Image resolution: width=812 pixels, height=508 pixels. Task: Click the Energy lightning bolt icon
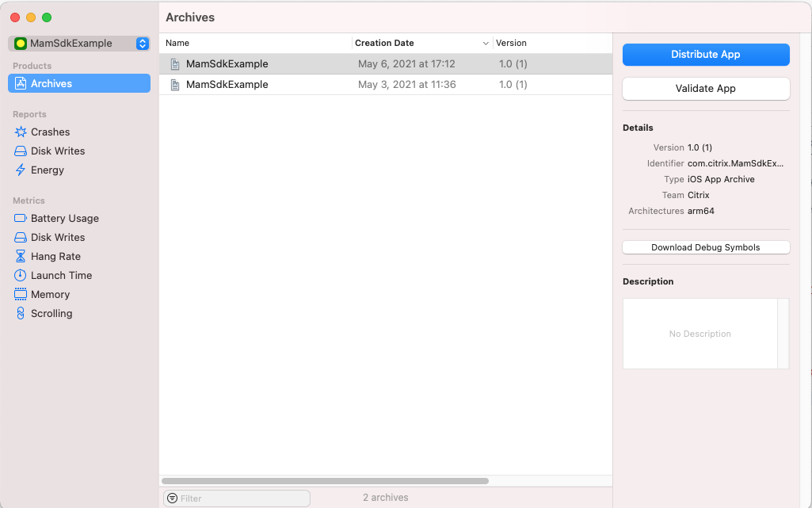click(21, 170)
